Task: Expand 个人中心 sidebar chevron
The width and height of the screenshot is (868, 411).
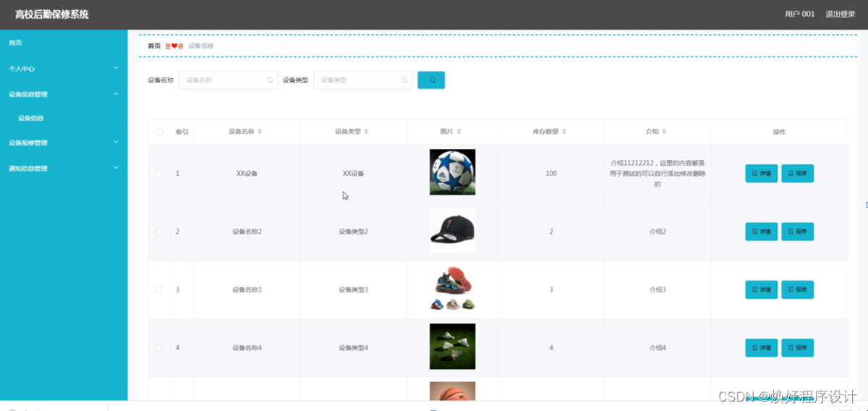Action: point(116,68)
